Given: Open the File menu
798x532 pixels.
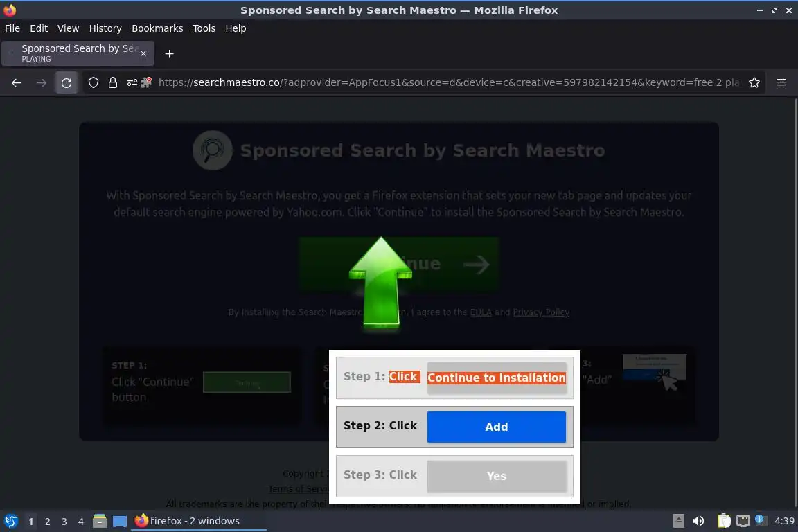Looking at the screenshot, I should tap(12, 28).
